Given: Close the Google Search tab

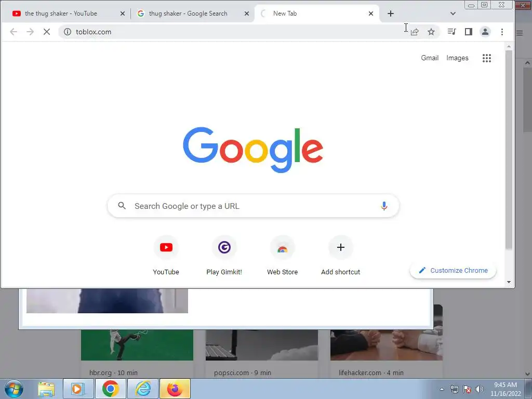Looking at the screenshot, I should [x=247, y=14].
